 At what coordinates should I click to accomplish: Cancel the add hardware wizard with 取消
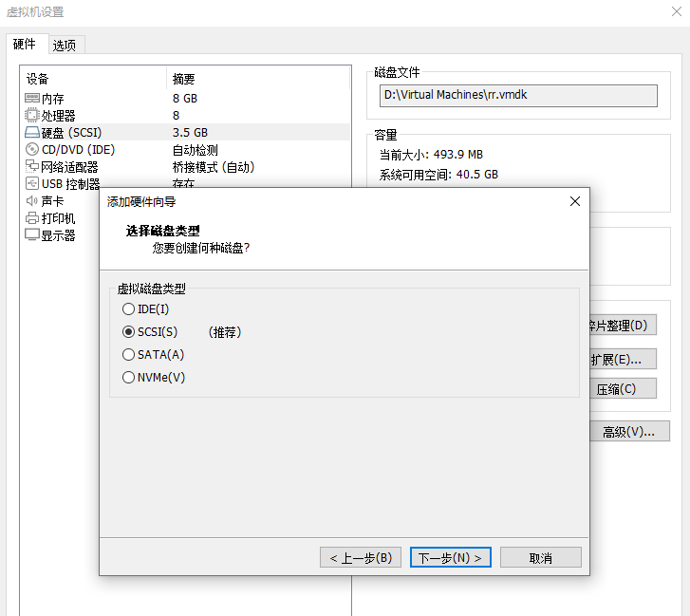[x=540, y=557]
